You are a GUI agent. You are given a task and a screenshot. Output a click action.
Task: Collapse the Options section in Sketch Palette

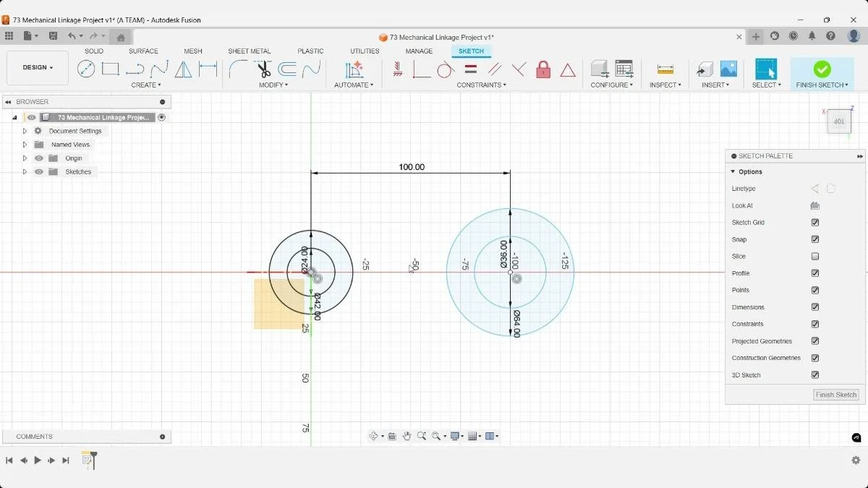[733, 172]
